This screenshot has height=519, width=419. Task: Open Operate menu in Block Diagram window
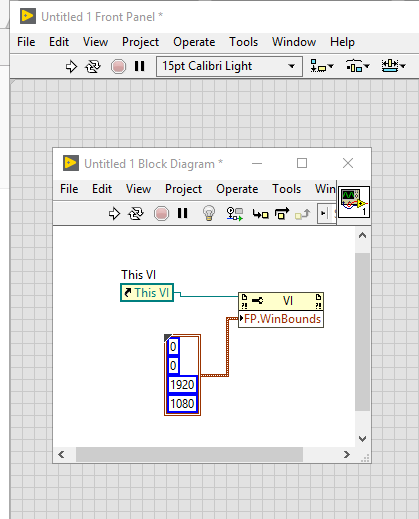tap(237, 189)
